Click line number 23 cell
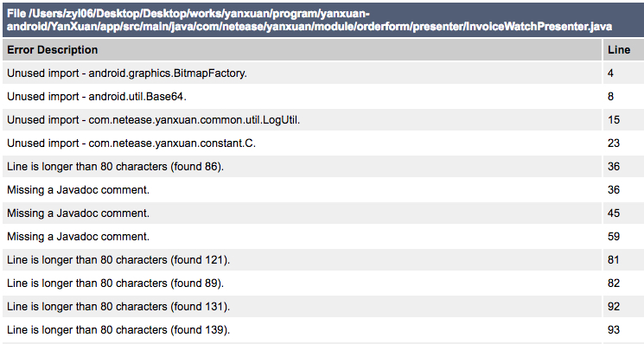Screen dimensions: 644x344 [x=623, y=143]
